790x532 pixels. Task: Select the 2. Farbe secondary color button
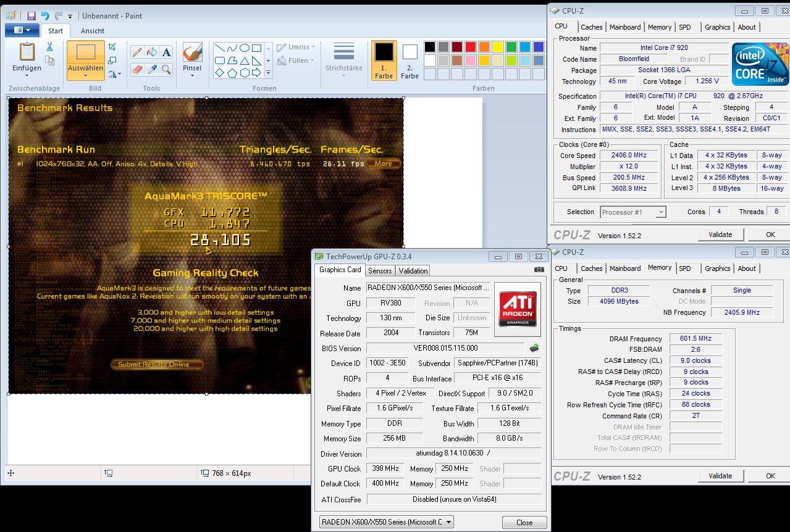pyautogui.click(x=410, y=60)
